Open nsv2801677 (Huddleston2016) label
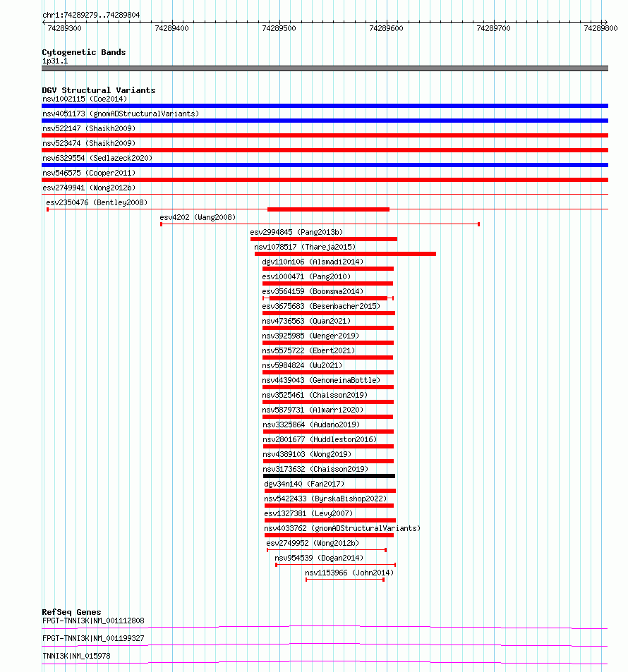628x672 pixels. coord(320,439)
